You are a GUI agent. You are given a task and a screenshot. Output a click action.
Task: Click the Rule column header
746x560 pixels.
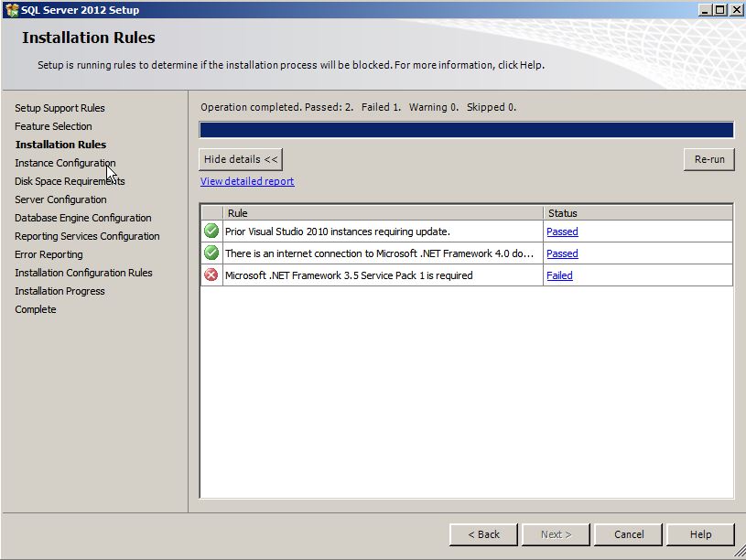pos(383,213)
